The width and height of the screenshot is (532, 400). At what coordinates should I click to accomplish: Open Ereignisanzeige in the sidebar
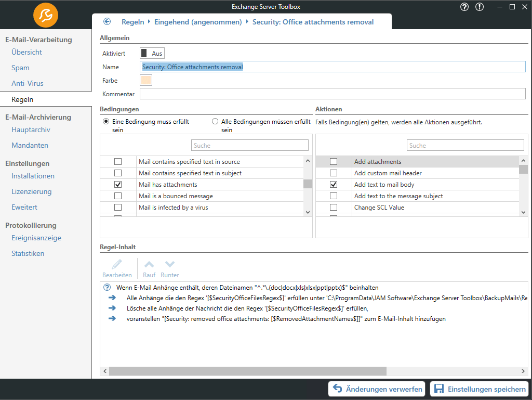[36, 238]
